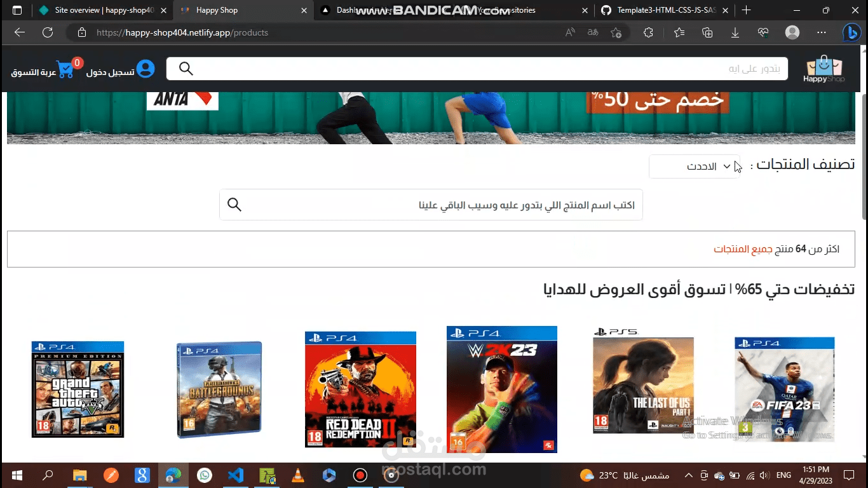Click the ENG language indicator
This screenshot has width=868, height=488.
coord(784,475)
